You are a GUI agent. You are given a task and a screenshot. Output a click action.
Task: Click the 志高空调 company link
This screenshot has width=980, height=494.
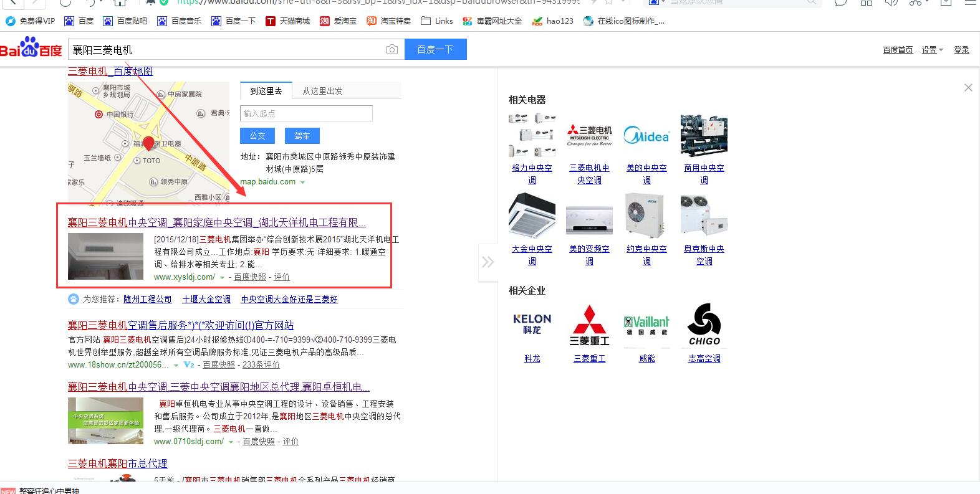(x=704, y=359)
